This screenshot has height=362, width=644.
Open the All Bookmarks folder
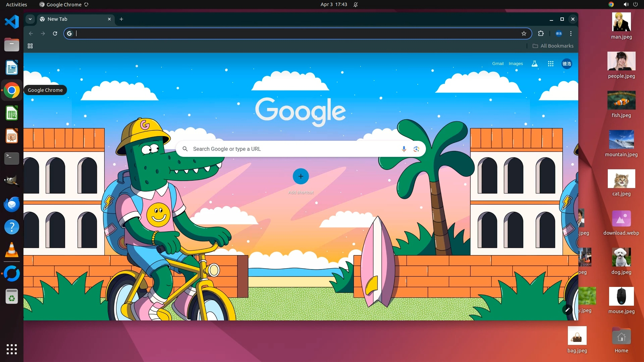[x=553, y=46]
